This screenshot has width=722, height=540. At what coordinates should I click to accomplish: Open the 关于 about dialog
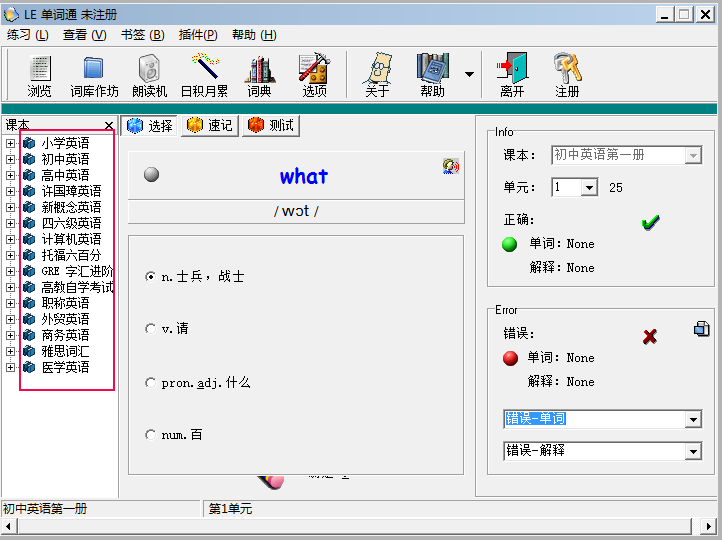378,75
